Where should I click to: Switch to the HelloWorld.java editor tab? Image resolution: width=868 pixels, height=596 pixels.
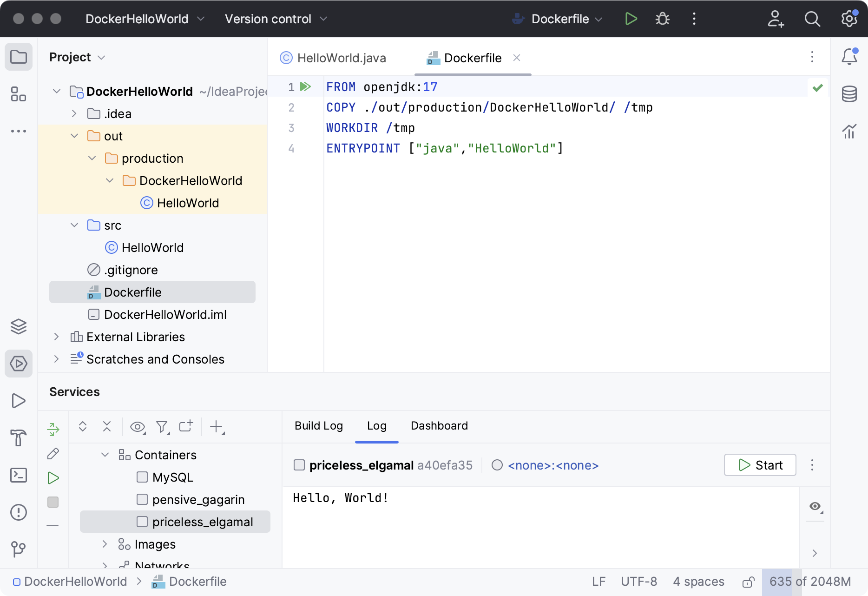(x=342, y=58)
